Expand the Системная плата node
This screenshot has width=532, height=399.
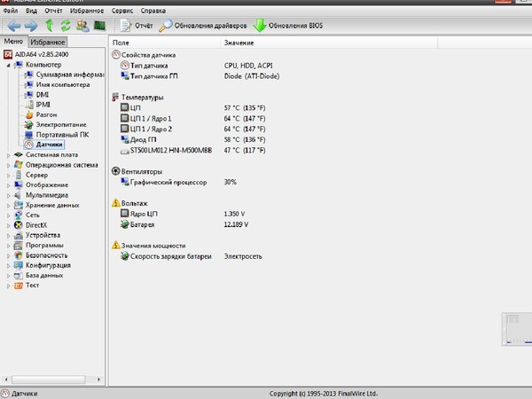[9, 155]
